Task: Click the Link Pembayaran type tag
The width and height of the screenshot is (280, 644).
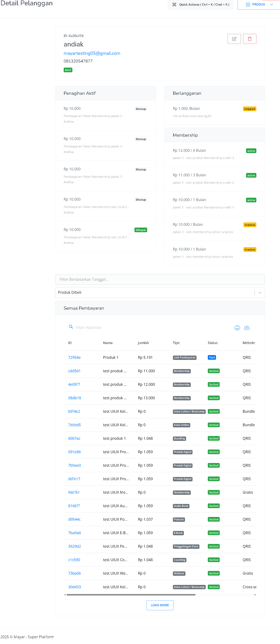Action: point(185,358)
